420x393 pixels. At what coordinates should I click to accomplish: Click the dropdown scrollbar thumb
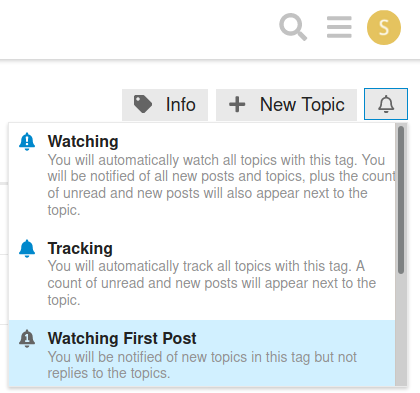(x=401, y=200)
